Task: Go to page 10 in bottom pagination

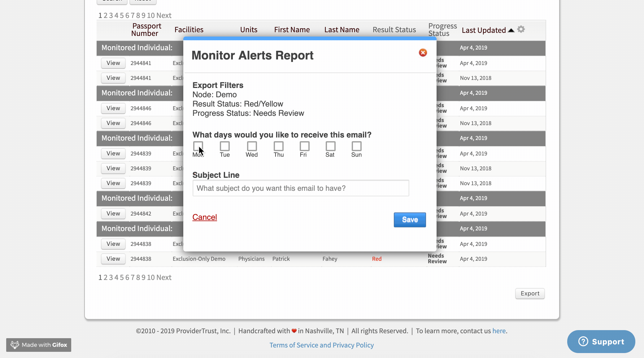Action: (x=151, y=277)
